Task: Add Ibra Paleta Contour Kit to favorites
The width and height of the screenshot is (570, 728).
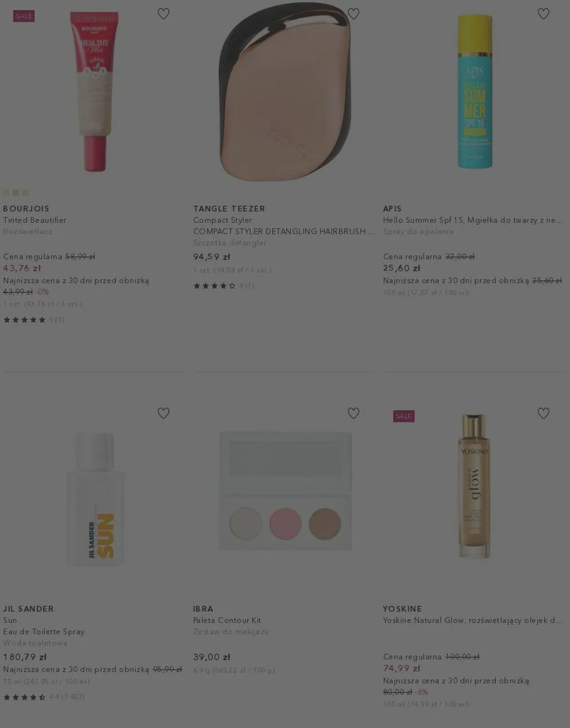Action: [353, 413]
